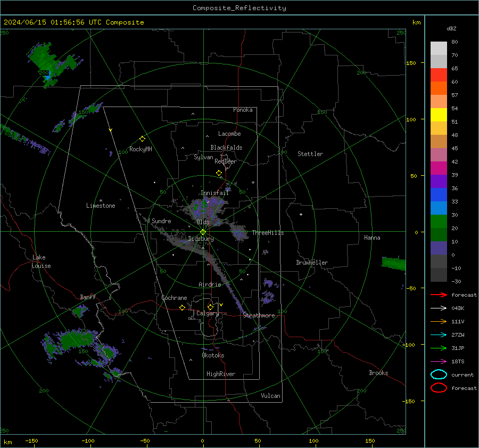The width and height of the screenshot is (479, 448).
Task: Click the bright green dBZ swatch above 20
Action: (x=439, y=221)
